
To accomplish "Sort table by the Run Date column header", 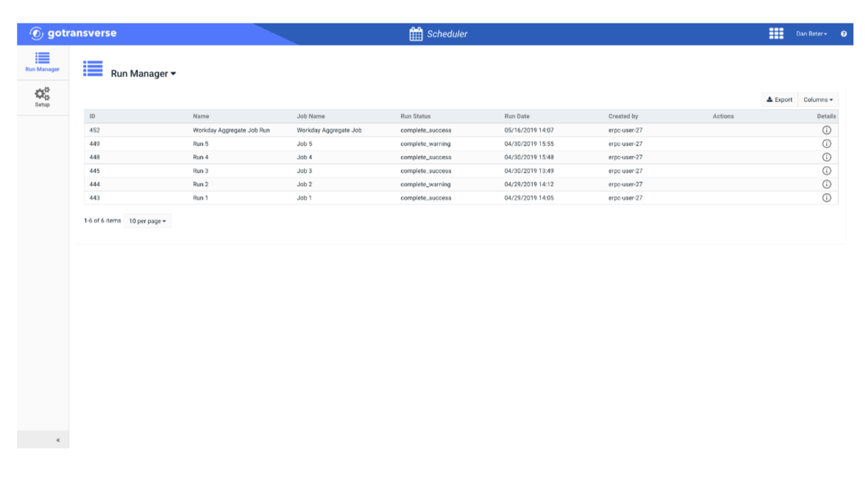I will [x=516, y=115].
